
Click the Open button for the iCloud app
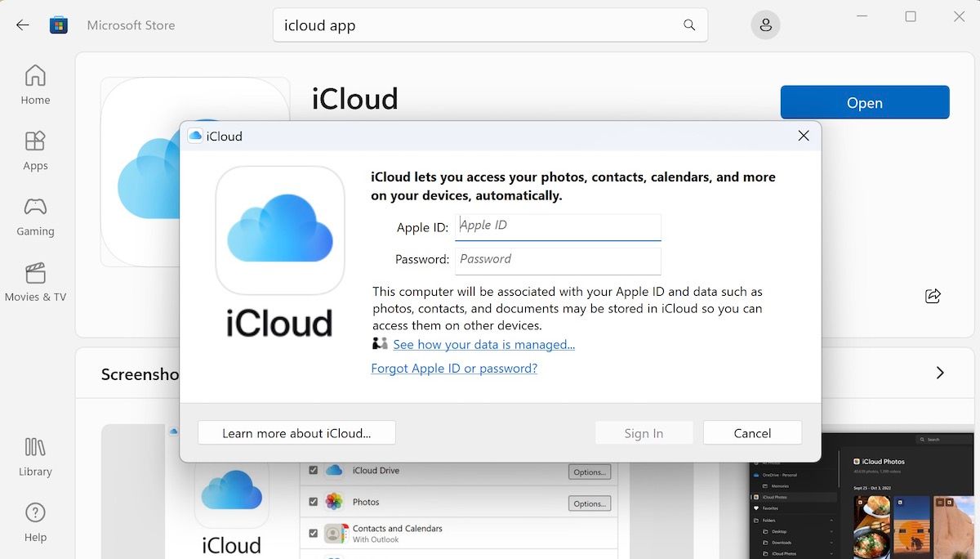click(864, 102)
